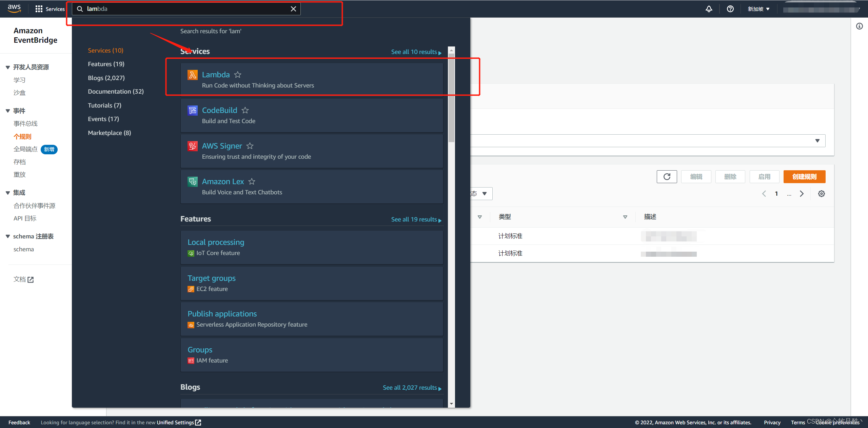Open table preferences gear icon
Viewport: 868px width, 428px height.
(821, 194)
